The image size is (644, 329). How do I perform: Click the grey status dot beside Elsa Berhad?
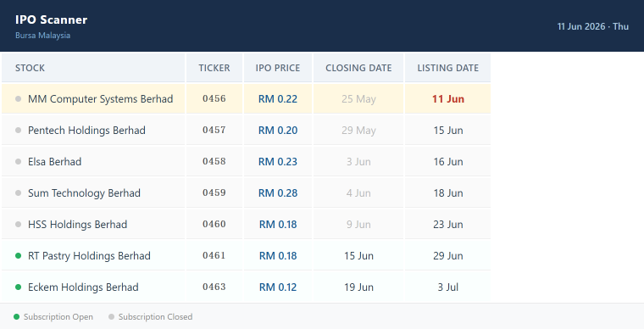18,161
